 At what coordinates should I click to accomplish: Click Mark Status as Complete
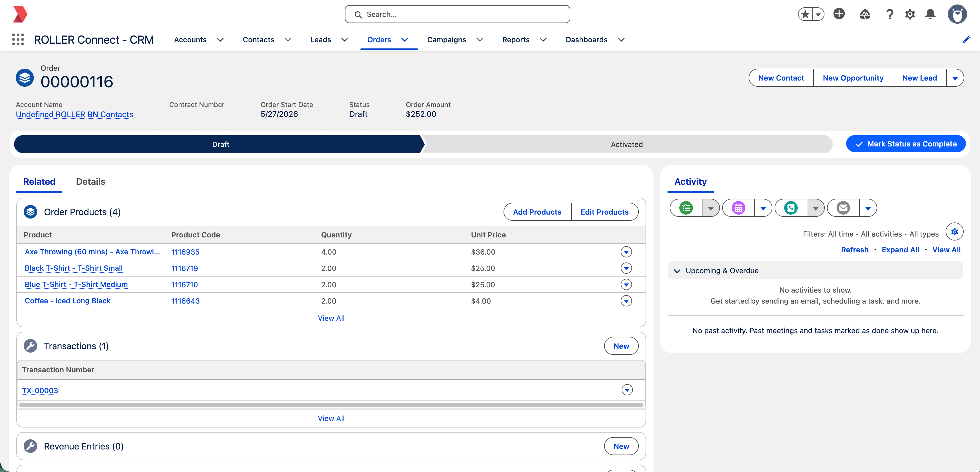[x=906, y=144]
